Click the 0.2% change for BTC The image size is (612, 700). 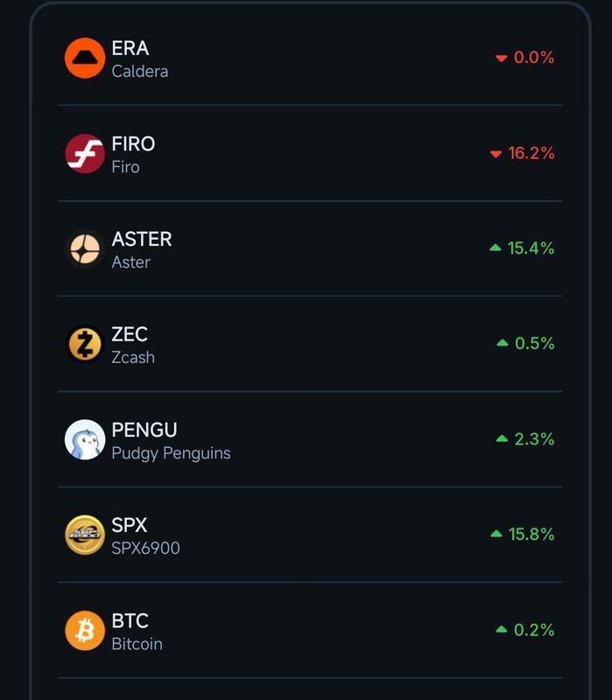click(534, 630)
